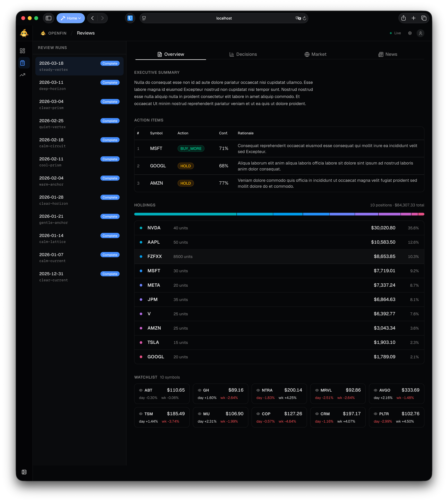This screenshot has height=502, width=448.
Task: Click the NVDA teal color dot
Action: pos(141,228)
